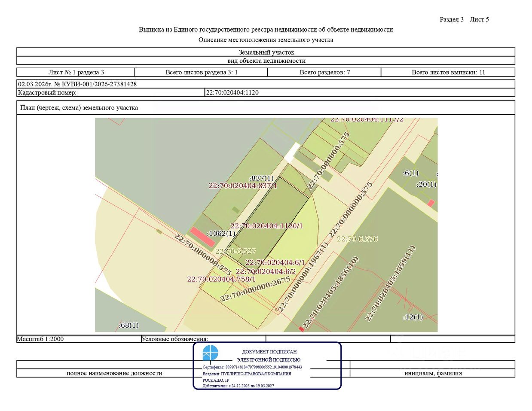Click the text 'Лист 5' in header
Image resolution: width=532 pixels, height=411 pixels.
coord(479,19)
